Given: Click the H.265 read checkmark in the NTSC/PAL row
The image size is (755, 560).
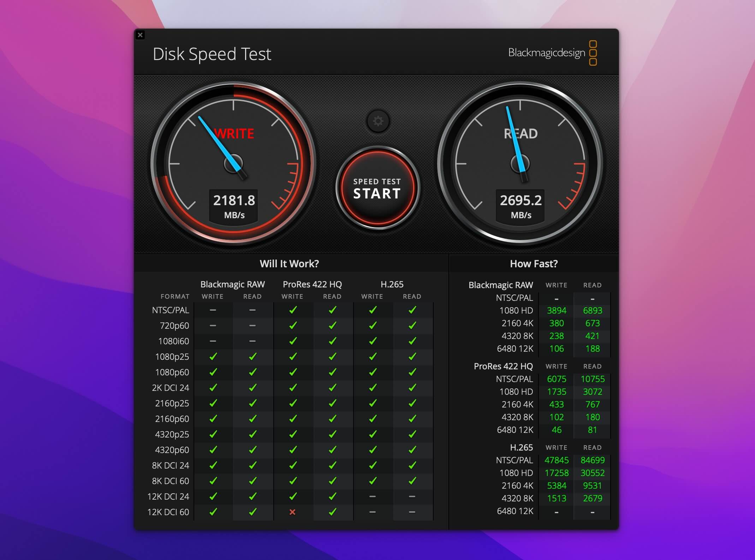Looking at the screenshot, I should pyautogui.click(x=412, y=310).
